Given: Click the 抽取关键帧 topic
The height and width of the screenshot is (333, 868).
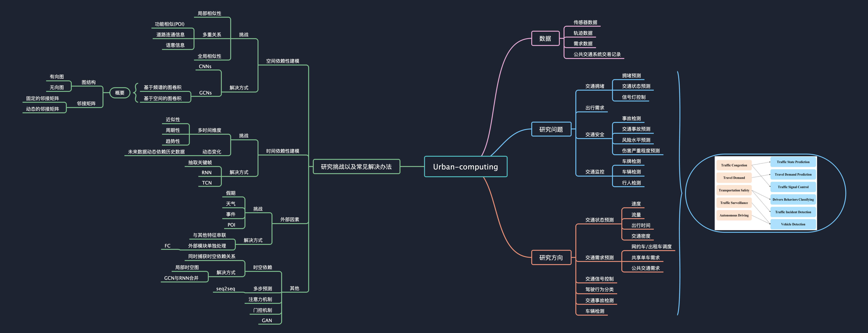Looking at the screenshot, I should (200, 162).
